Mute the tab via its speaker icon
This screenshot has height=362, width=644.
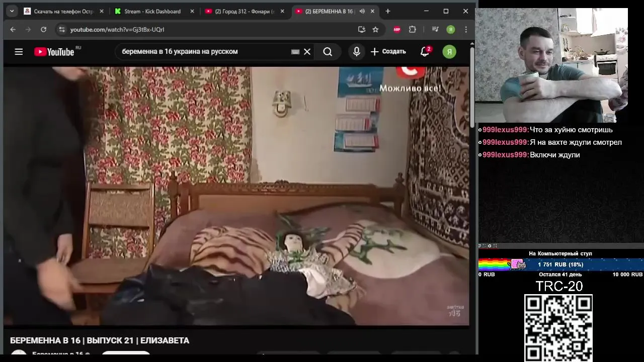pyautogui.click(x=362, y=11)
